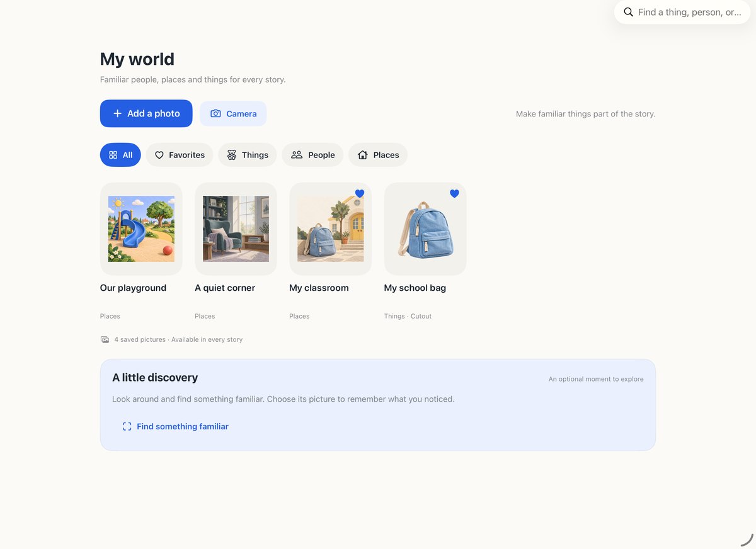The height and width of the screenshot is (549, 756).
Task: Click the 'My school bag' title text
Action: [x=415, y=288]
